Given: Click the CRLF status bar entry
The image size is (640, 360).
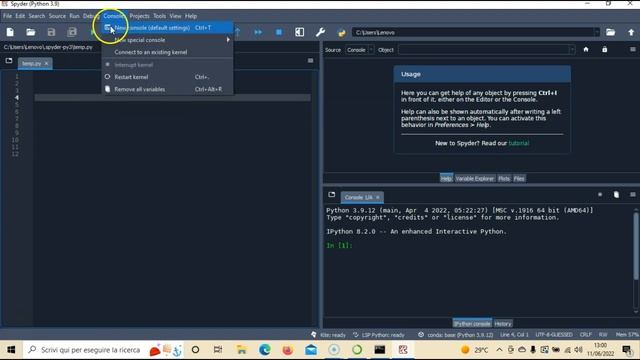Looking at the screenshot, I should point(586,335).
